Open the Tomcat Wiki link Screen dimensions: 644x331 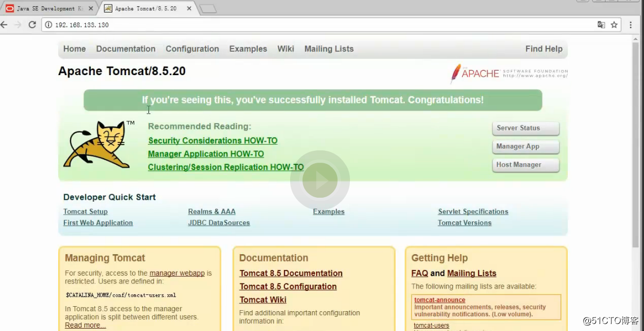tap(263, 300)
